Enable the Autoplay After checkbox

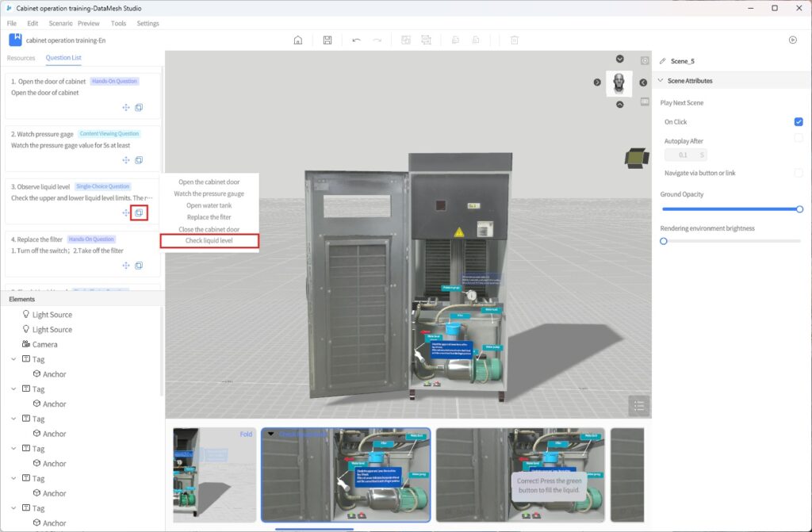799,138
